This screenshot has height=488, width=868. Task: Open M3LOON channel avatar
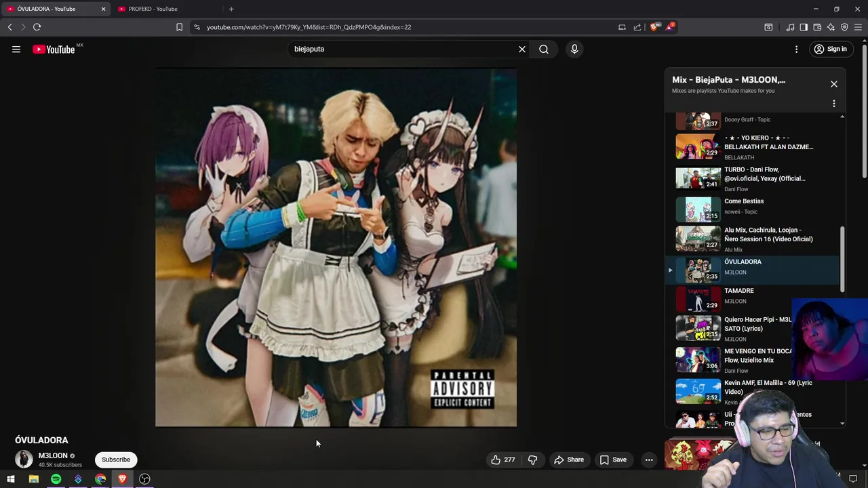[24, 460]
